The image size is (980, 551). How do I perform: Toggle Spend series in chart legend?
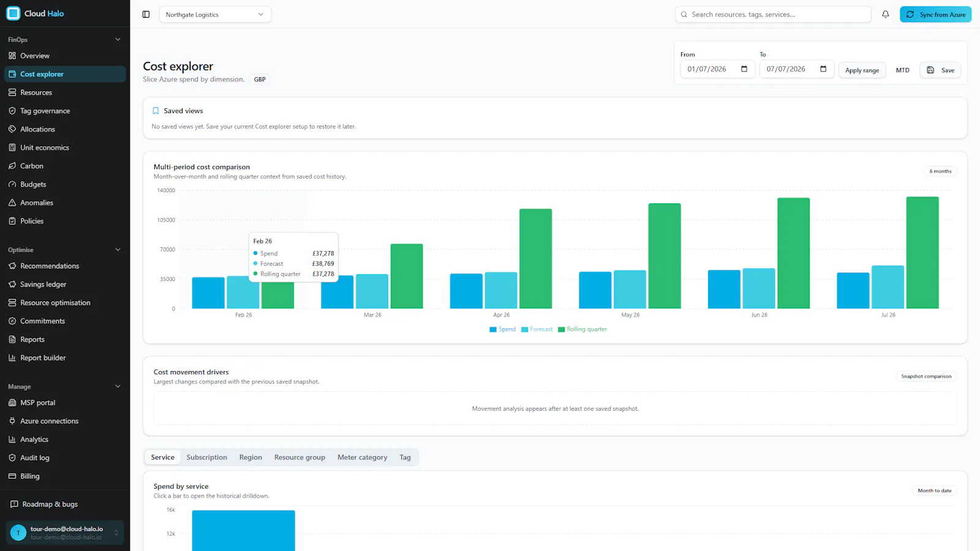click(x=502, y=329)
